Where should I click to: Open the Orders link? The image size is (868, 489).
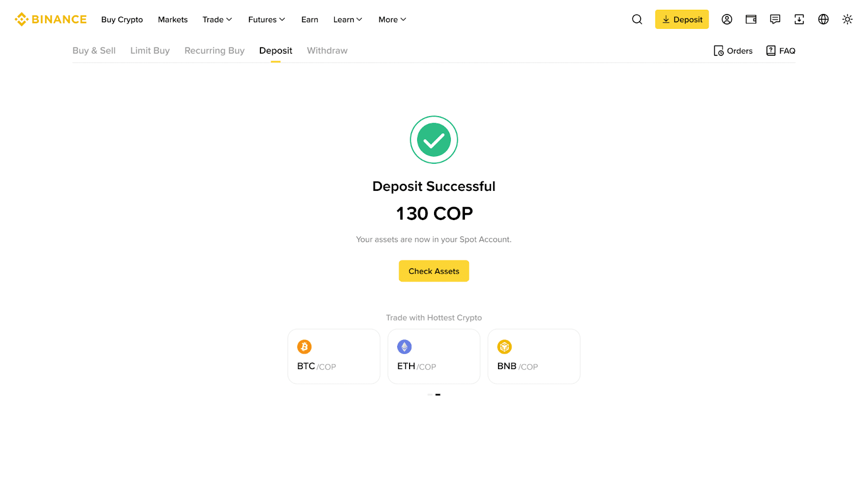pos(733,51)
